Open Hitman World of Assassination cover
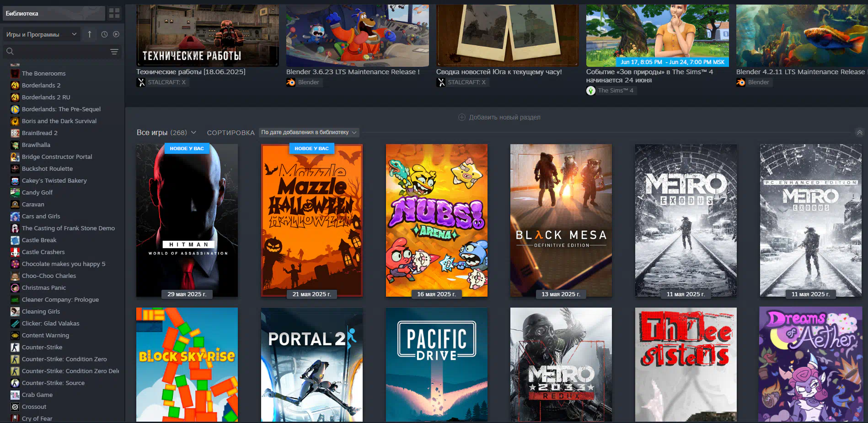This screenshot has width=868, height=423. tap(187, 221)
